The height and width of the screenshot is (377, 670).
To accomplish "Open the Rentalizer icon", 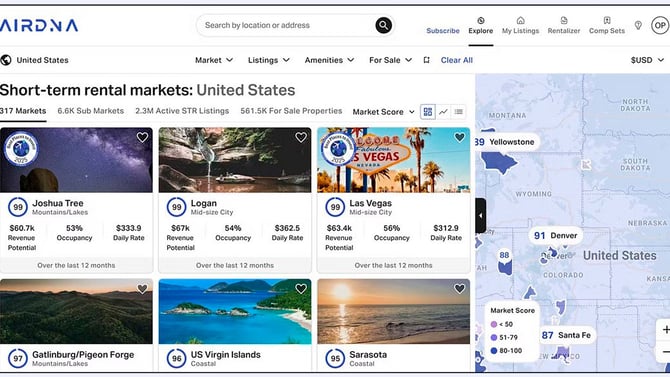I will click(x=564, y=21).
